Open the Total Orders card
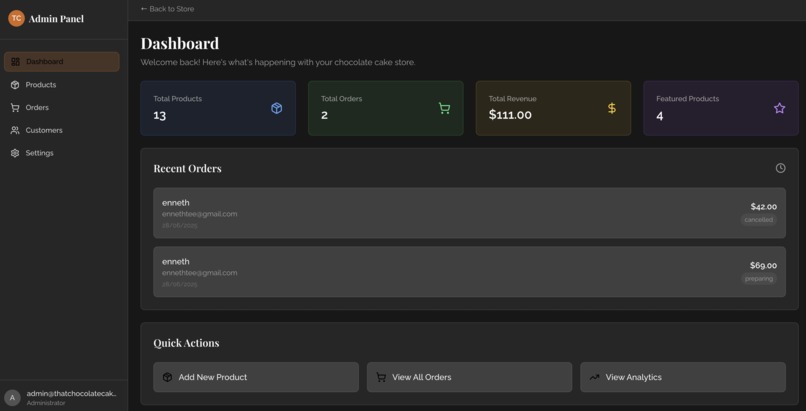This screenshot has width=806, height=411. click(x=386, y=108)
